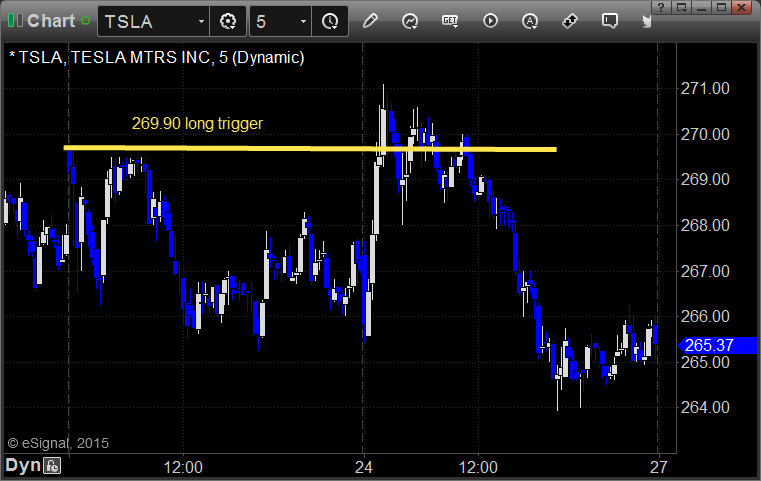Open the chat speech bubble icon
The width and height of the screenshot is (761, 481).
pos(610,21)
